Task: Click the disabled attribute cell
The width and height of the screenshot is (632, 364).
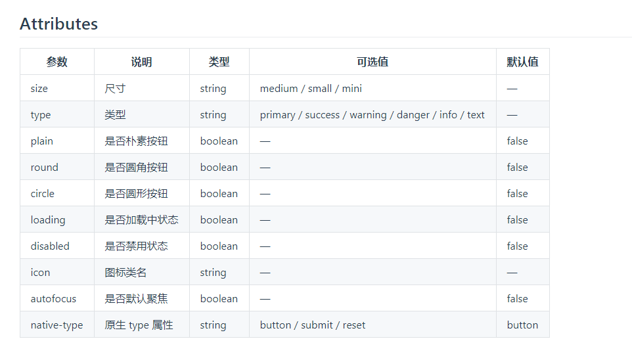Action: [57, 246]
